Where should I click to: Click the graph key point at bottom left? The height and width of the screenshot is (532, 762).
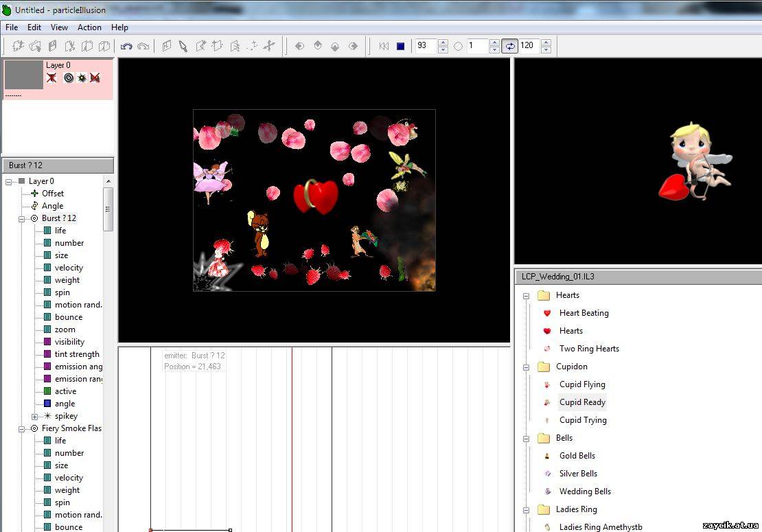[x=150, y=529]
